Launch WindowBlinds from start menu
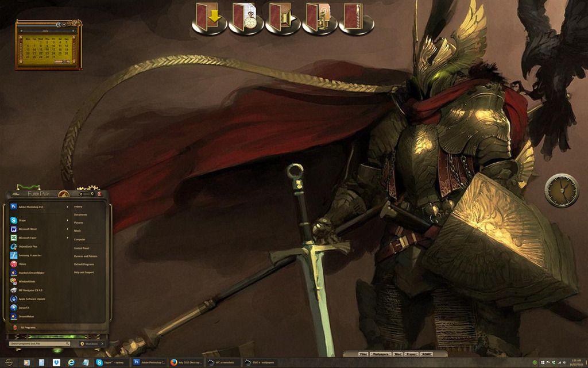Image resolution: width=588 pixels, height=368 pixels. 39,281
